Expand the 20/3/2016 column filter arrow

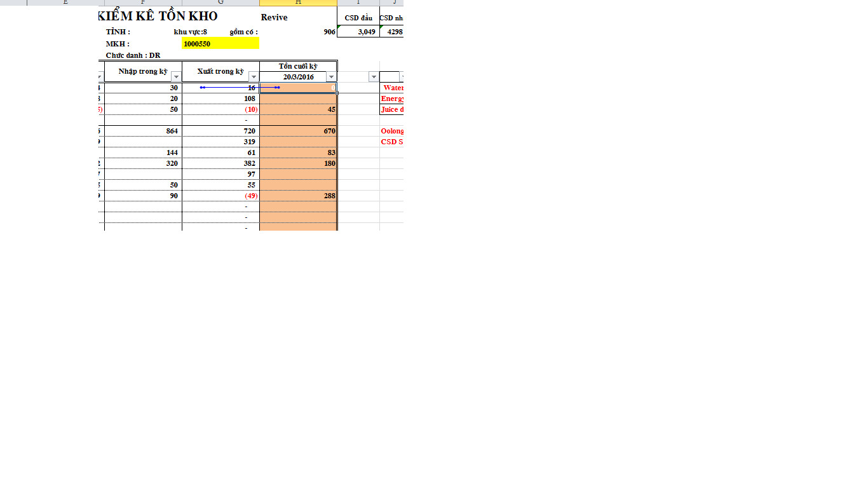331,77
